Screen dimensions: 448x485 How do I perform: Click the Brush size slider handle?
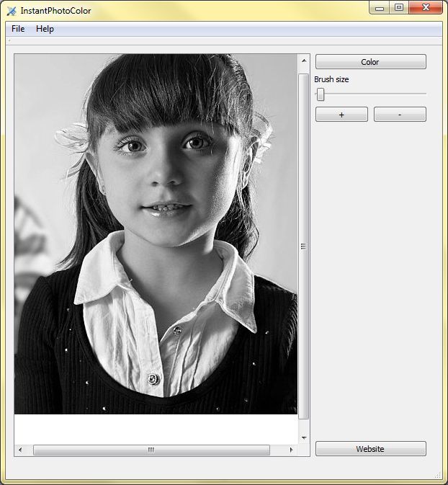point(321,94)
